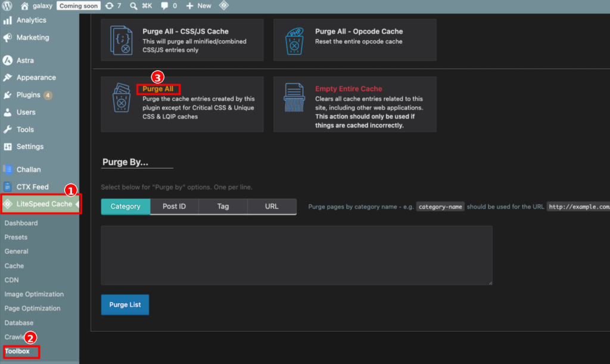The height and width of the screenshot is (364, 610).
Task: Click the Empty Entire Cache shredder icon
Action: [x=294, y=98]
